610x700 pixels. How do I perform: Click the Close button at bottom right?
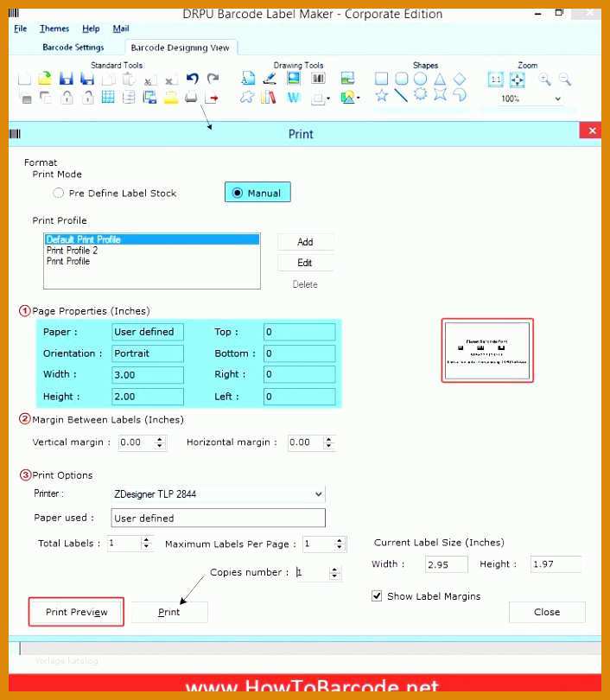pos(547,612)
